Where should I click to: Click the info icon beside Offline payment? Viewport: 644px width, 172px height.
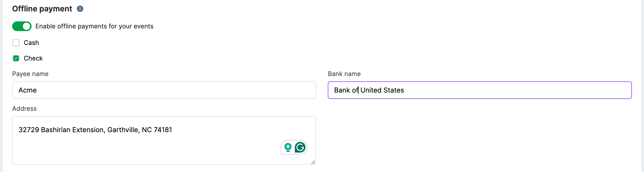[x=80, y=9]
